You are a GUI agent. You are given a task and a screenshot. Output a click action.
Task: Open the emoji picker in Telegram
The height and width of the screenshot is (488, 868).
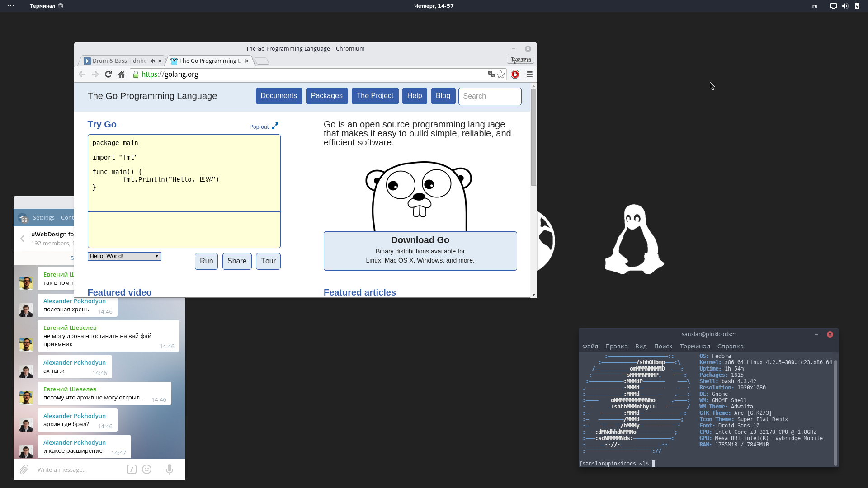147,469
